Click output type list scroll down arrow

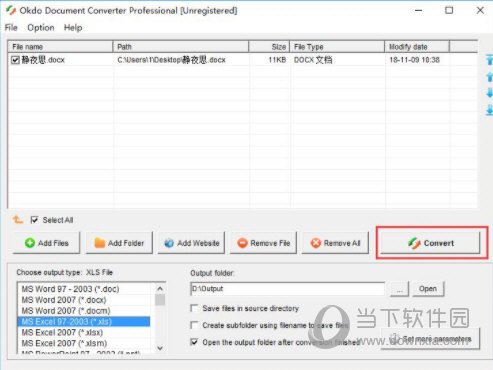coord(160,348)
